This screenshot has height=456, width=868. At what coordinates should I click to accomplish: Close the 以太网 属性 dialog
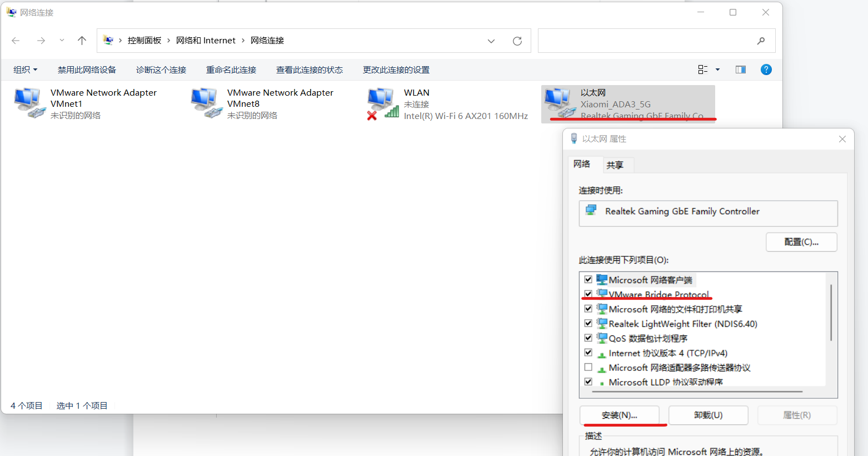(842, 139)
